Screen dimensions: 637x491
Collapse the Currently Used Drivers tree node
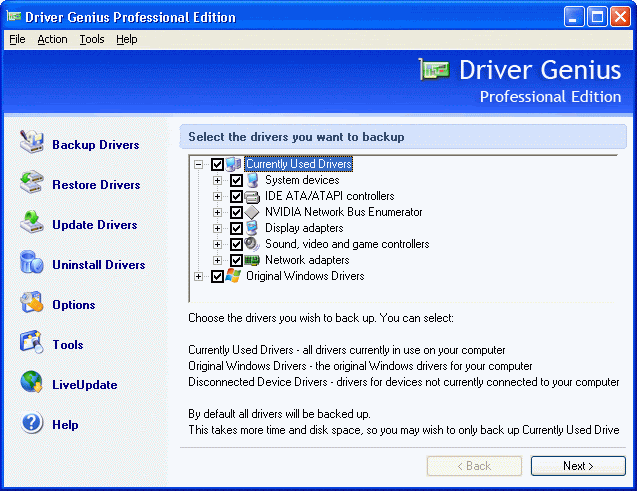tap(199, 164)
